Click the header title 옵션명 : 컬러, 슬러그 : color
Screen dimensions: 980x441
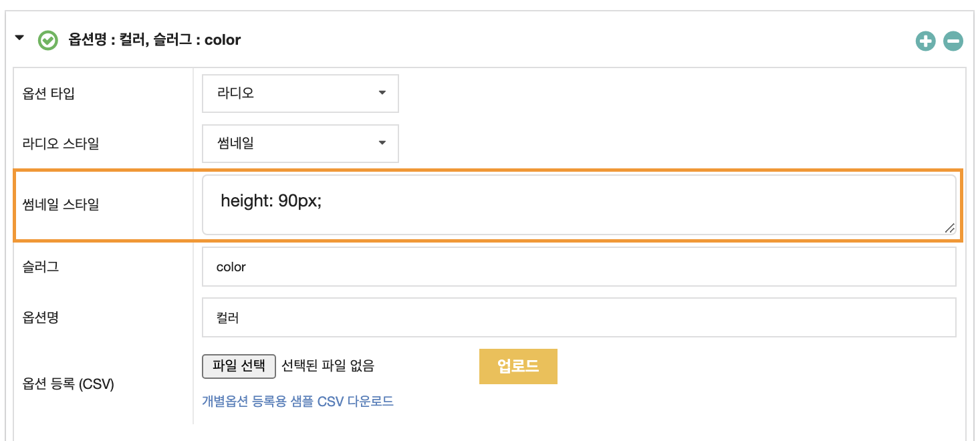(x=154, y=40)
